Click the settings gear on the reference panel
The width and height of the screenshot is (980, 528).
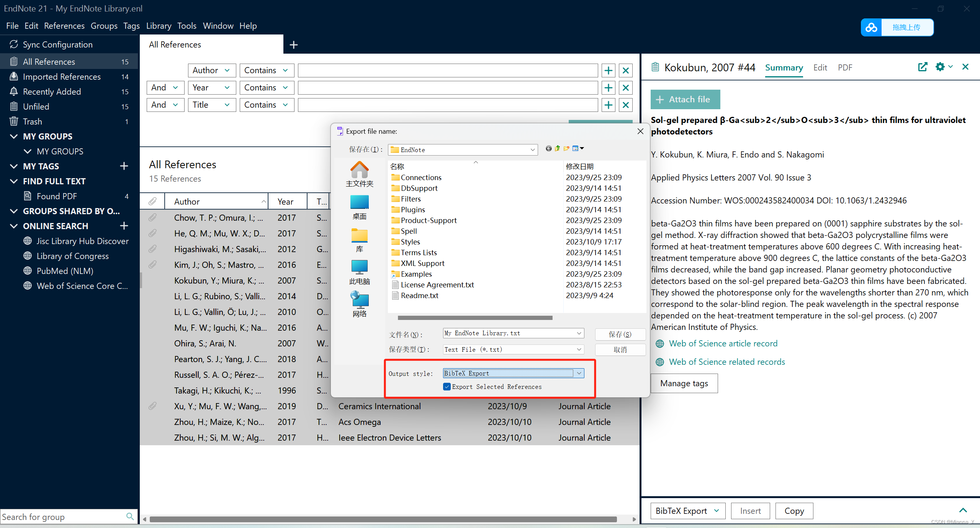click(939, 67)
